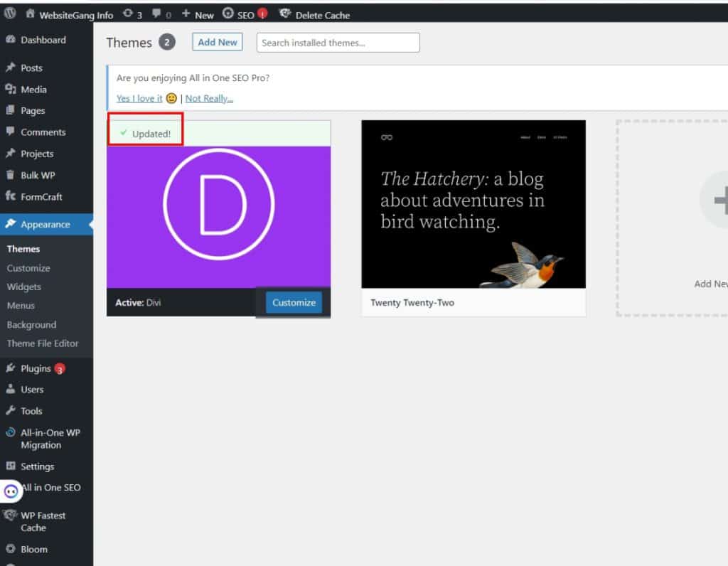Click the FormCraft fc icon
The image size is (728, 566).
(10, 196)
